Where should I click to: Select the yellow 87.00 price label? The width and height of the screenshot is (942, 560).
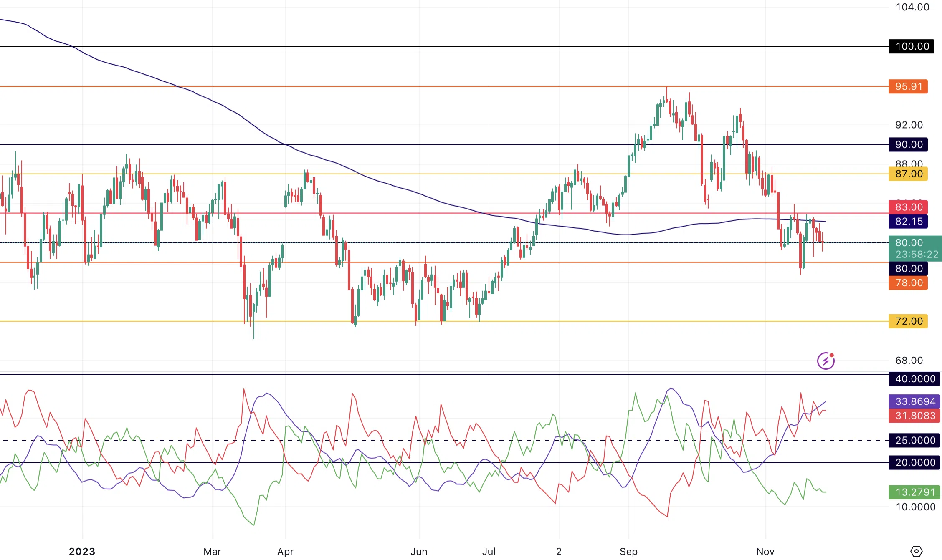coord(908,174)
